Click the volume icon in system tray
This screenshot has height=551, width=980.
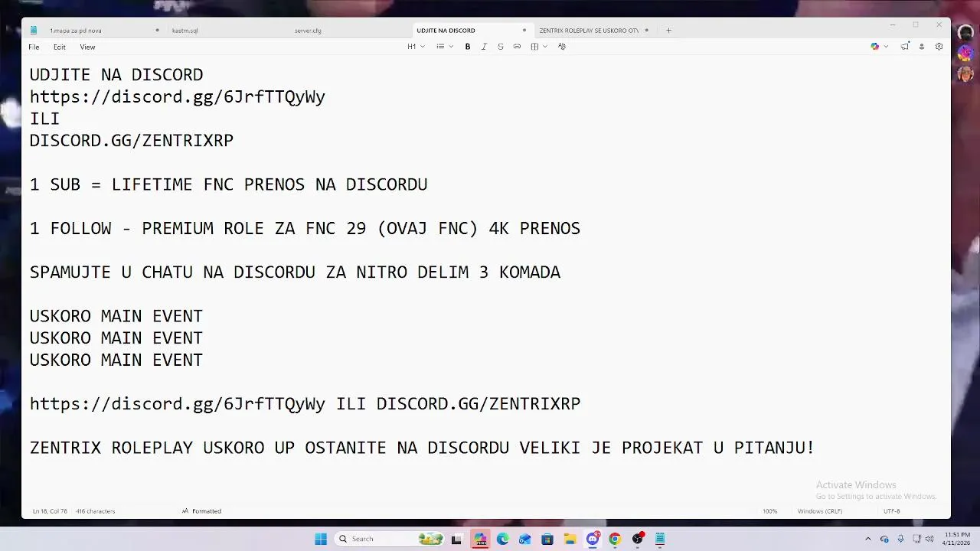pos(929,539)
